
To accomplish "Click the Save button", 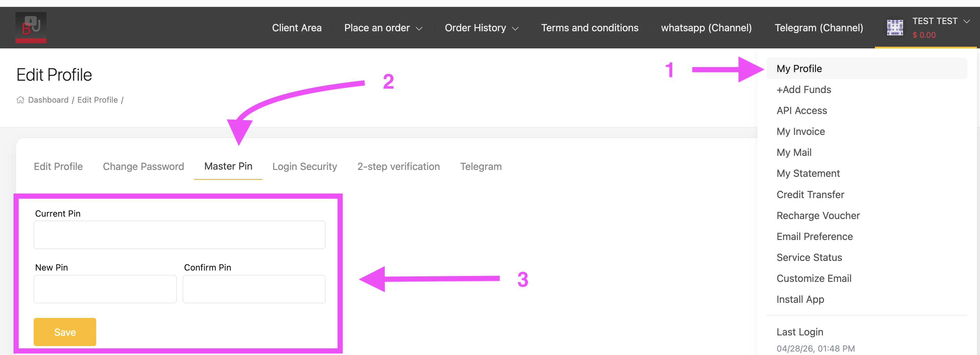I will coord(65,332).
